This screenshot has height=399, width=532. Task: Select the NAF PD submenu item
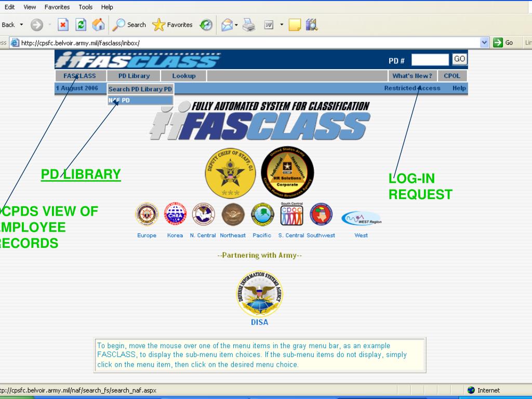click(x=140, y=100)
